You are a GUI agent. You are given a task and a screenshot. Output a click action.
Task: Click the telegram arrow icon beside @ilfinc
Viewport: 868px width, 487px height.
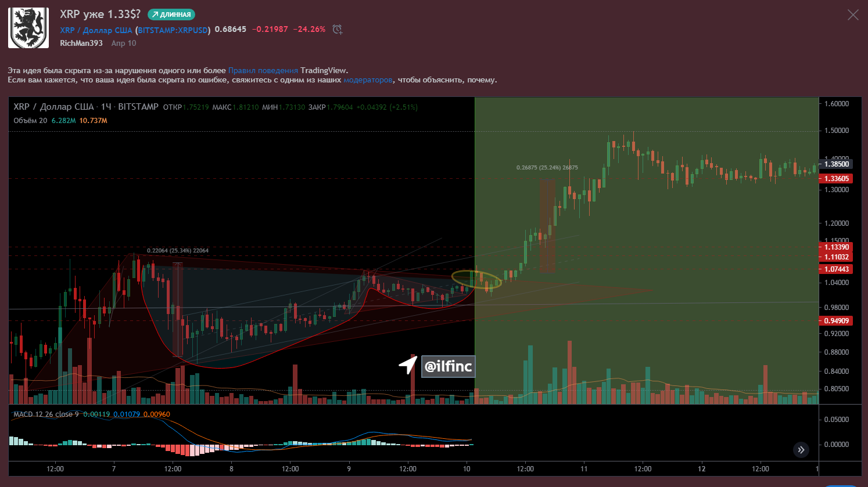pyautogui.click(x=408, y=365)
